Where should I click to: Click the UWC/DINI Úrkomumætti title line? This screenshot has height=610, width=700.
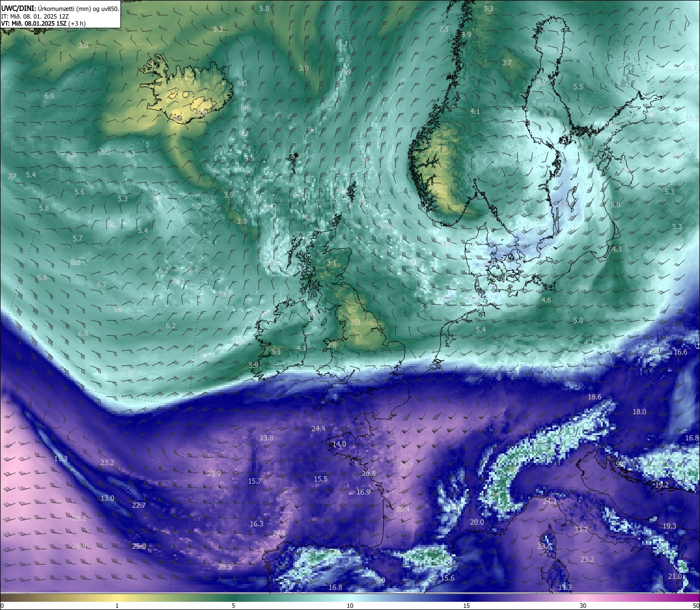(60, 9)
